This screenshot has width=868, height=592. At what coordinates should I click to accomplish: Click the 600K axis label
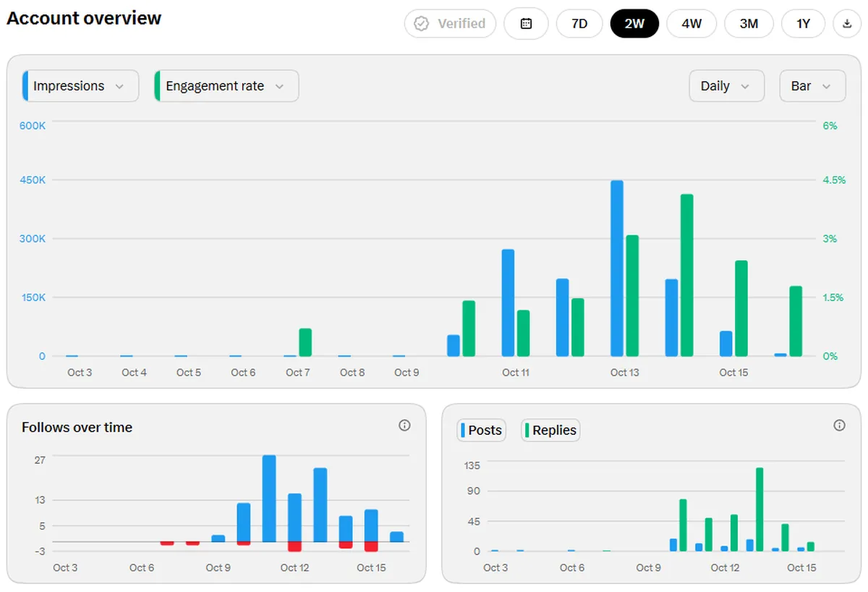(33, 125)
